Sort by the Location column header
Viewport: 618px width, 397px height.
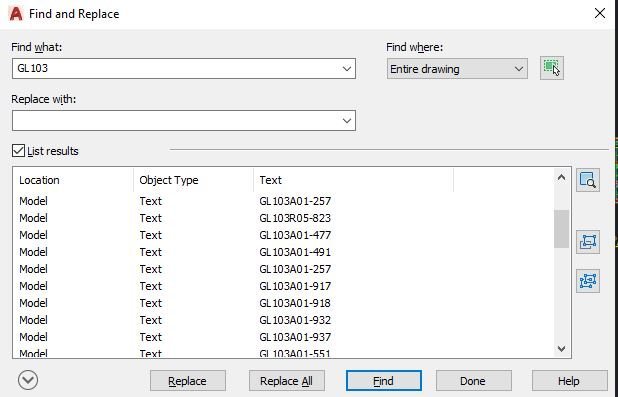click(x=73, y=180)
